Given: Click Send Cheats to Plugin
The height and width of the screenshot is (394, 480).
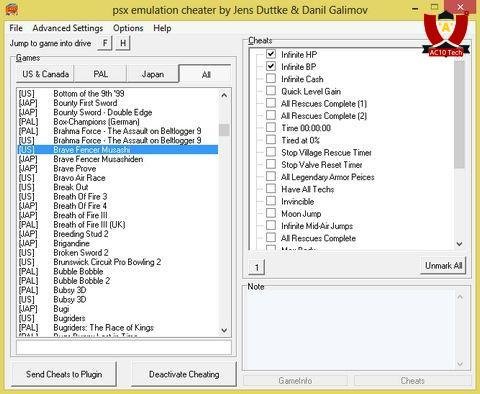Looking at the screenshot, I should [64, 374].
